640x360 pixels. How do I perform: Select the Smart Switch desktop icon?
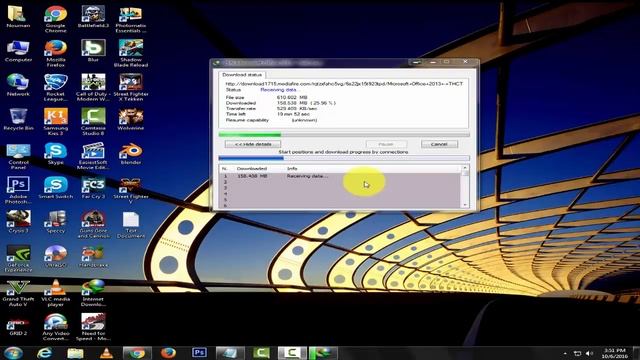pos(56,187)
